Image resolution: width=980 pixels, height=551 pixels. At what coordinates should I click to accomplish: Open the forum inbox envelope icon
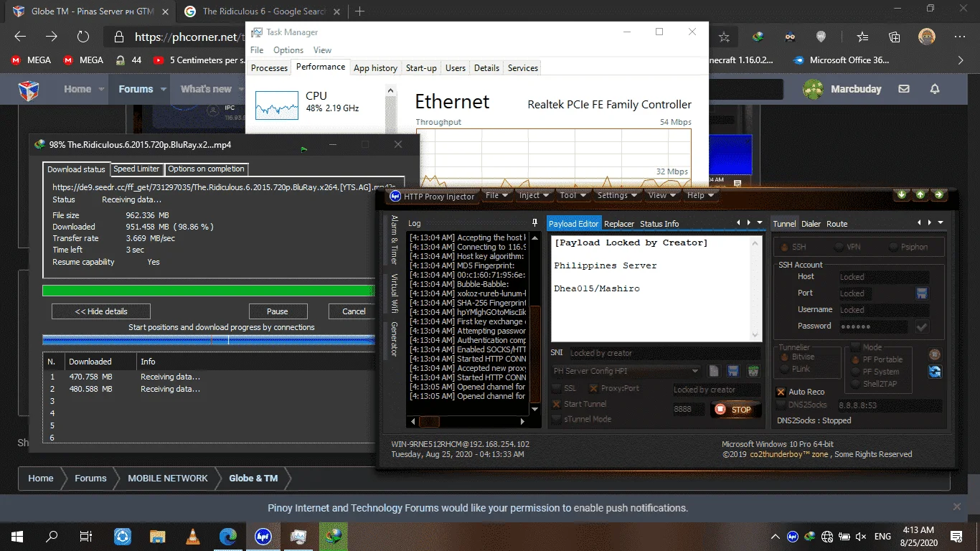tap(904, 89)
